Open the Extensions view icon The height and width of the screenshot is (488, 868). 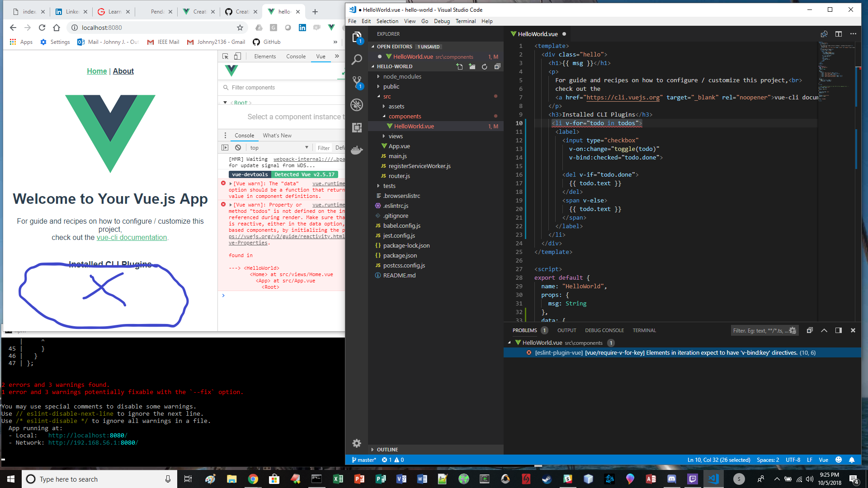coord(357,127)
